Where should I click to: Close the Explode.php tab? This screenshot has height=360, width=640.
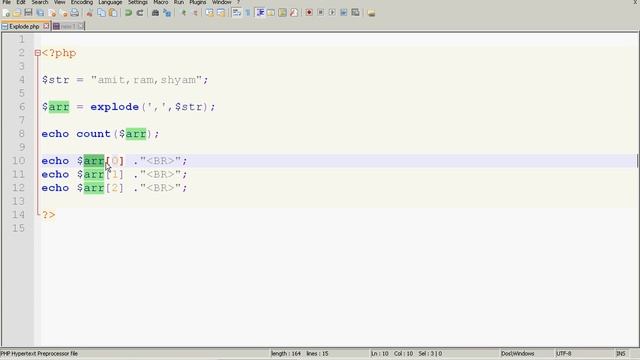pyautogui.click(x=46, y=27)
